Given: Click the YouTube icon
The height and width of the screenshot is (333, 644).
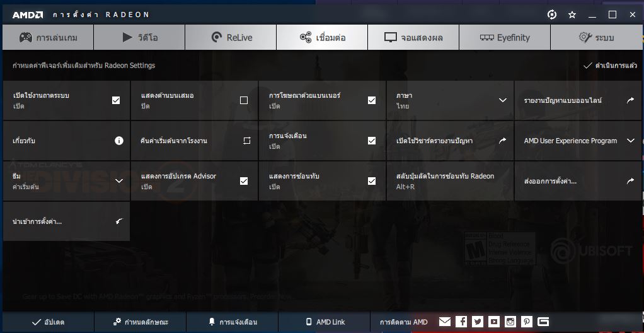Looking at the screenshot, I should coord(493,322).
